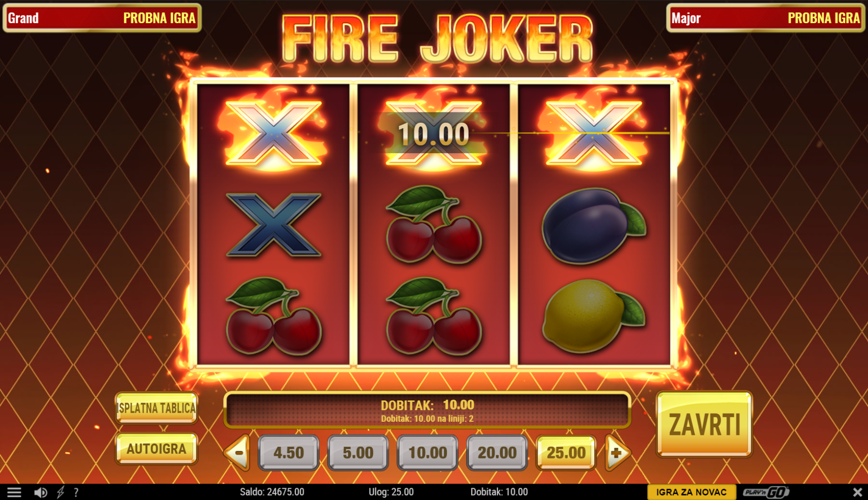Toggle fast play lightning bolt icon

tap(61, 492)
